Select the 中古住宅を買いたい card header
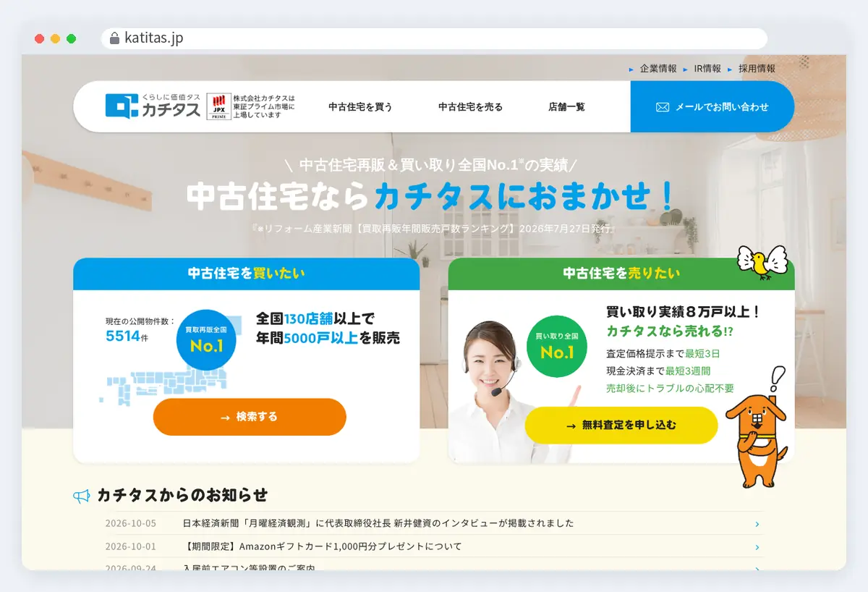Screen dimensions: 868x592 click(x=247, y=274)
